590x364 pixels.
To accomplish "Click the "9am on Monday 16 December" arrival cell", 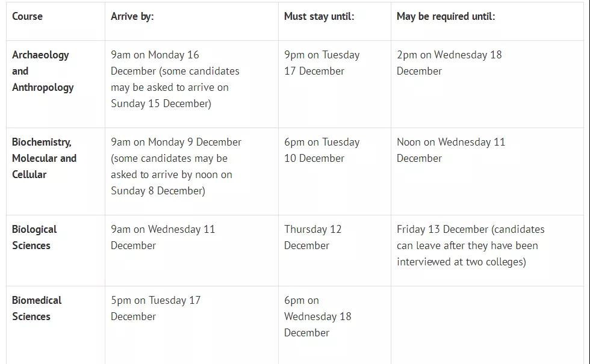I will tap(175, 79).
